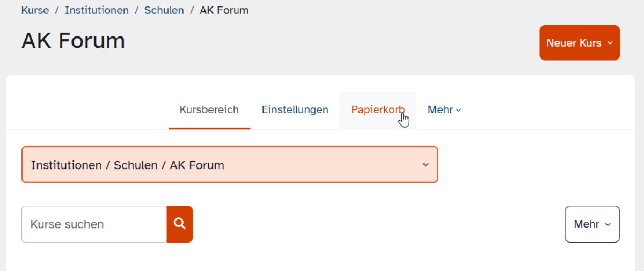Select the Neuer Kurs button label
The width and height of the screenshot is (644, 271).
click(x=574, y=43)
